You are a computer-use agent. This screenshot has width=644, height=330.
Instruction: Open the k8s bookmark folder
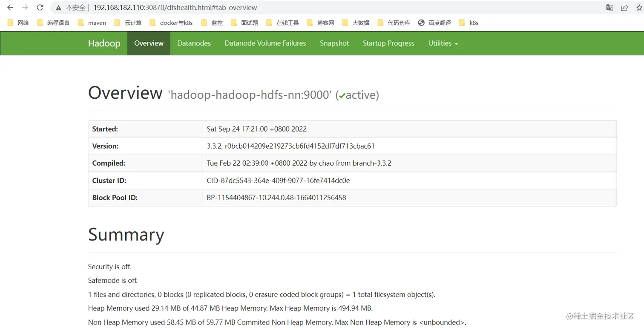[469, 23]
